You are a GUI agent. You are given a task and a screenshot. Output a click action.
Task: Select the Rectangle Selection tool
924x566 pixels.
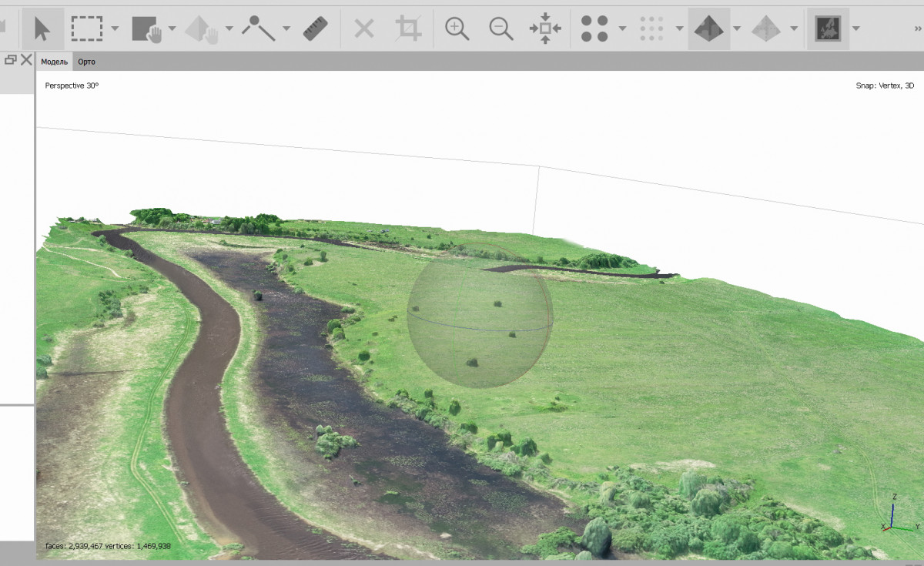pos(87,28)
